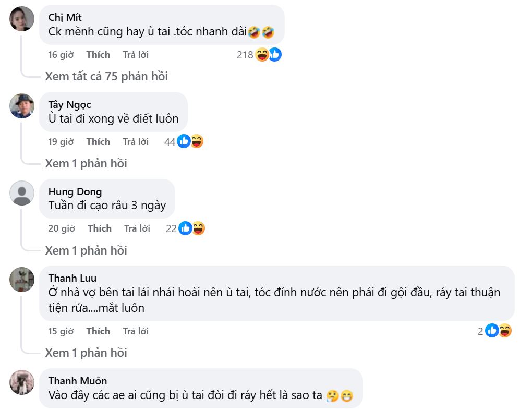
Task: View reaction icons on Thanh Luu's comment
Action: [x=498, y=331]
